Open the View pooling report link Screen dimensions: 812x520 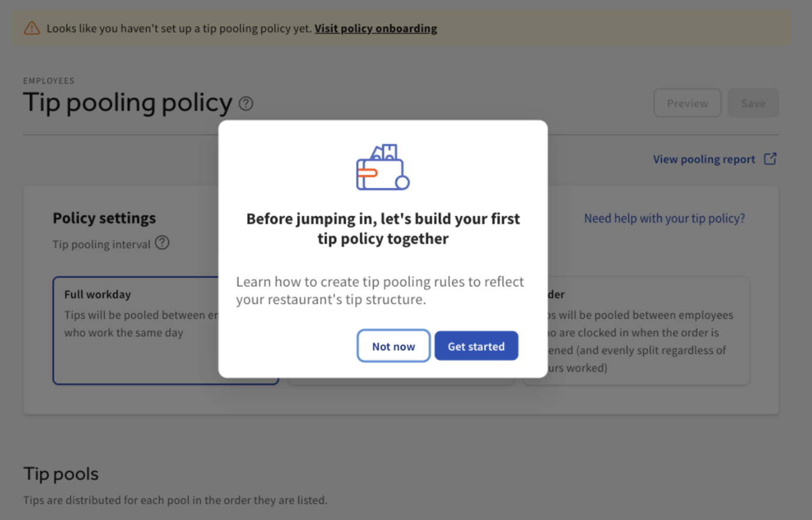704,159
